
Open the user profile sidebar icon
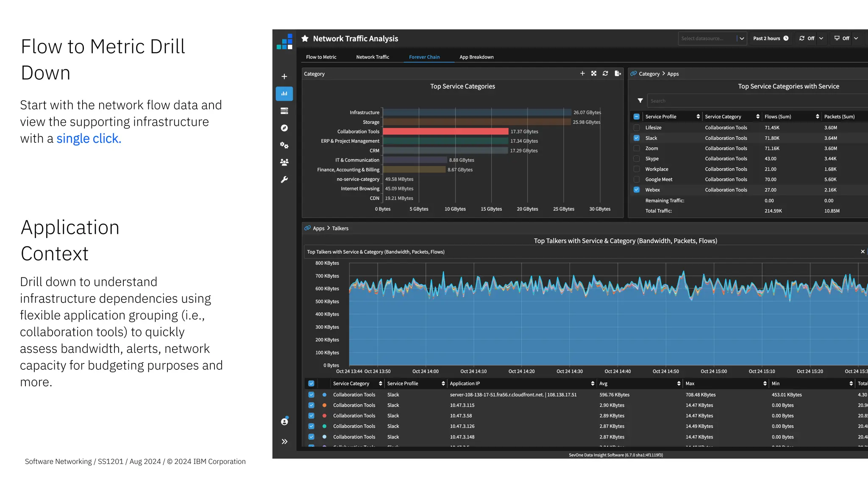click(x=284, y=421)
